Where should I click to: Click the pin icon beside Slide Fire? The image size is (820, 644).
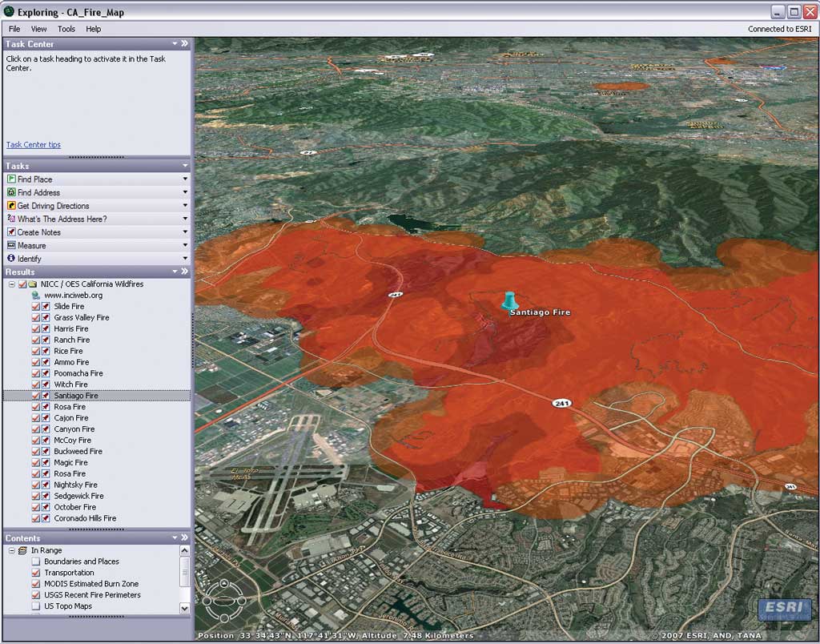coord(46,307)
